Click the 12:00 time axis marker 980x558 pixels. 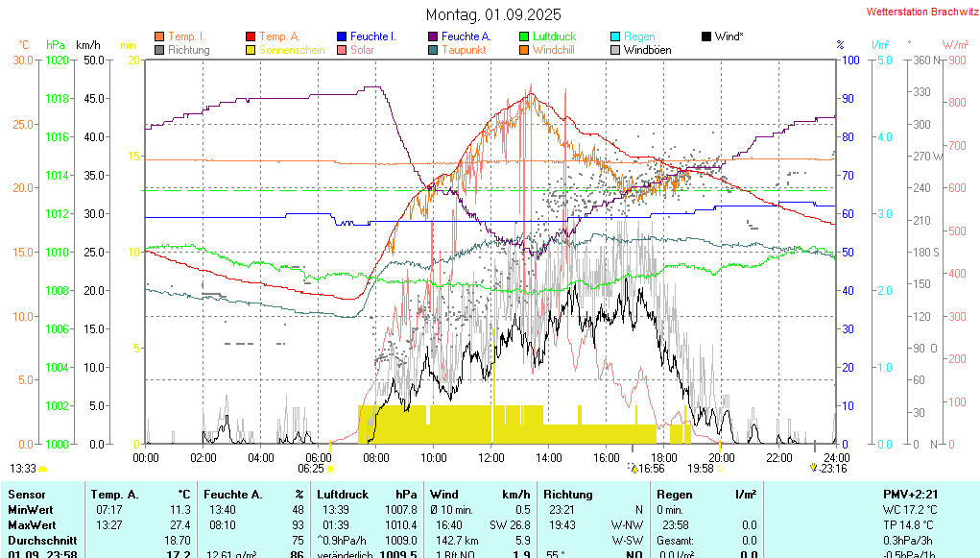491,457
